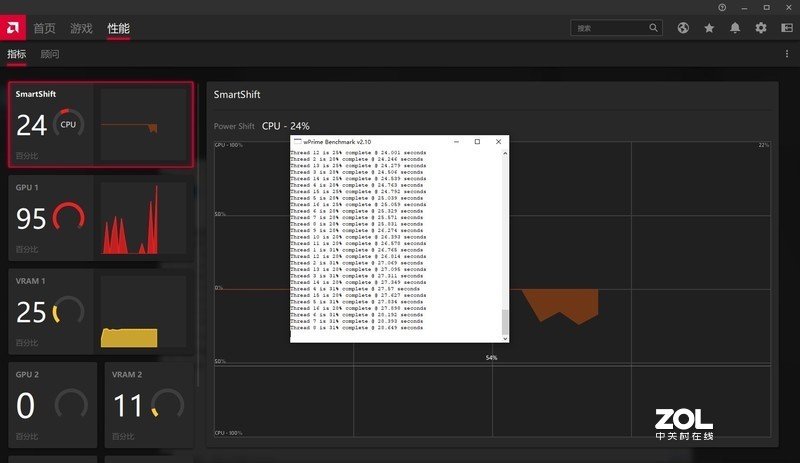
Task: Click the SmartShift panel heading
Action: pyautogui.click(x=237, y=94)
